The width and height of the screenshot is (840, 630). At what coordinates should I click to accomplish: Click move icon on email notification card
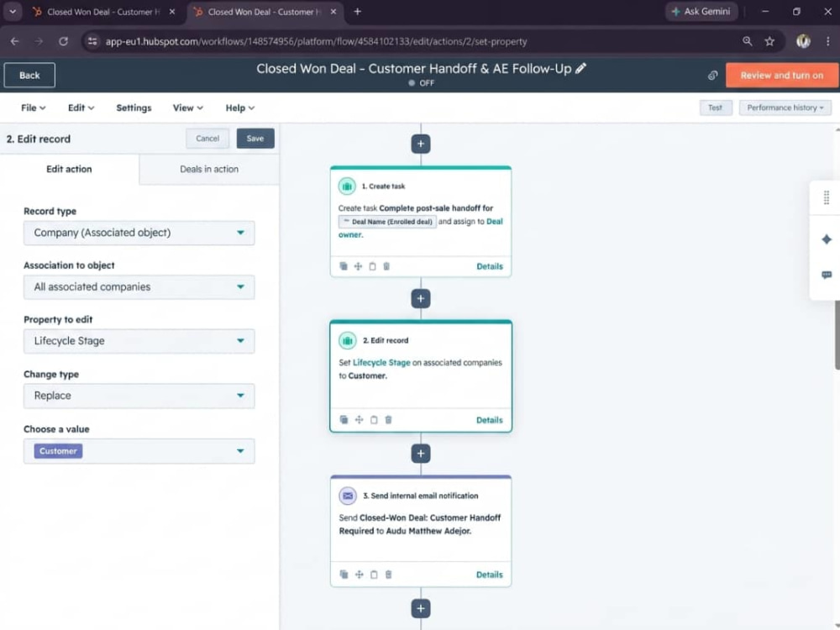359,575
